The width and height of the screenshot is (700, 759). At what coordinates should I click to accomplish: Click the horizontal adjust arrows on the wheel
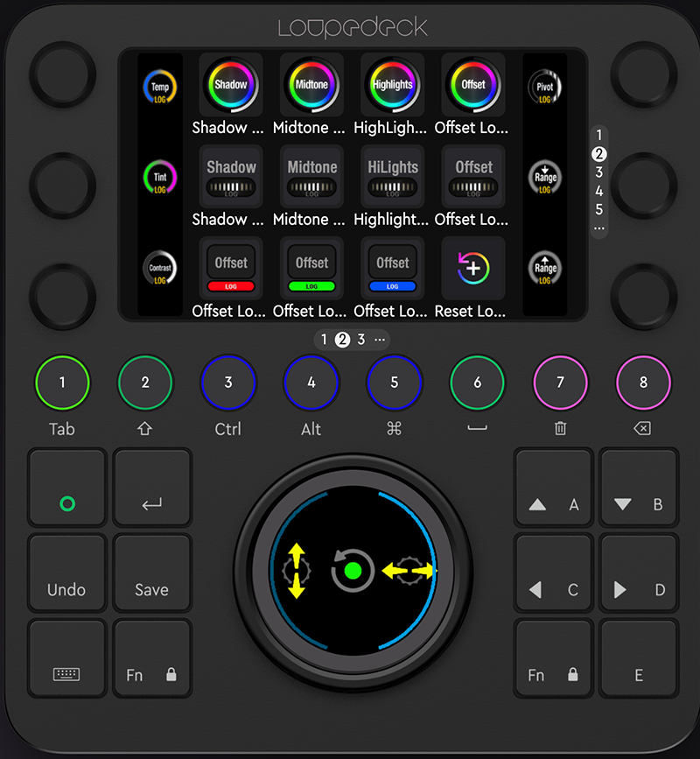pyautogui.click(x=409, y=571)
